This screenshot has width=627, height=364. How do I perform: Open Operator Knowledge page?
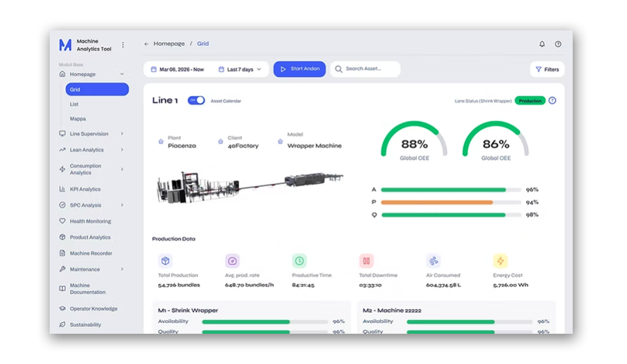click(94, 308)
